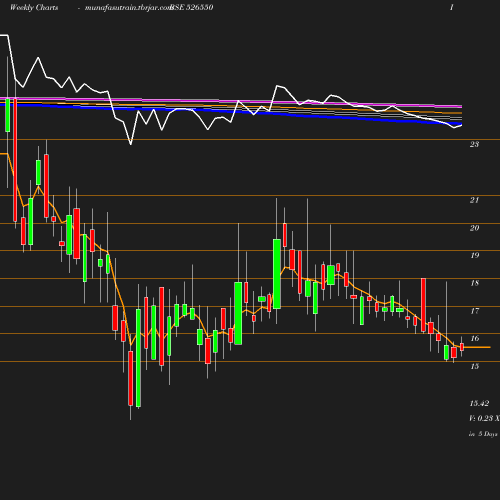Viewport: 500px width, 500px height.
Task: Click the tall green candle reaching above 19
Action: coord(277,274)
